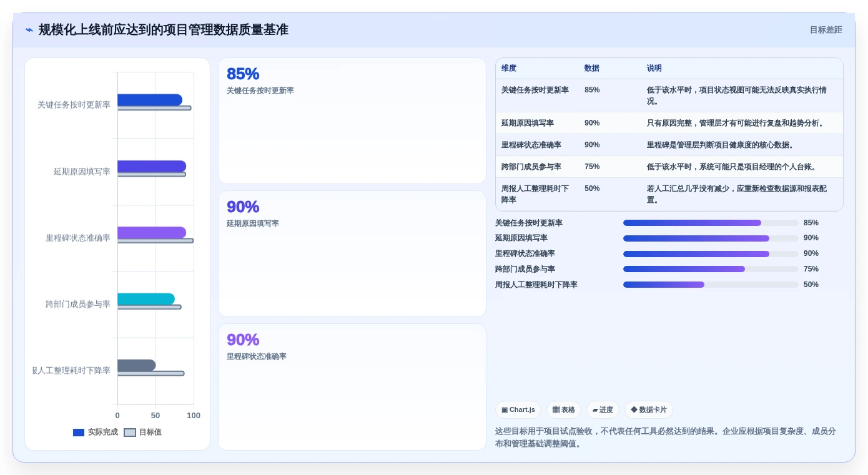Click the 关键任务按时更新率 actual bar in chart

coord(150,100)
